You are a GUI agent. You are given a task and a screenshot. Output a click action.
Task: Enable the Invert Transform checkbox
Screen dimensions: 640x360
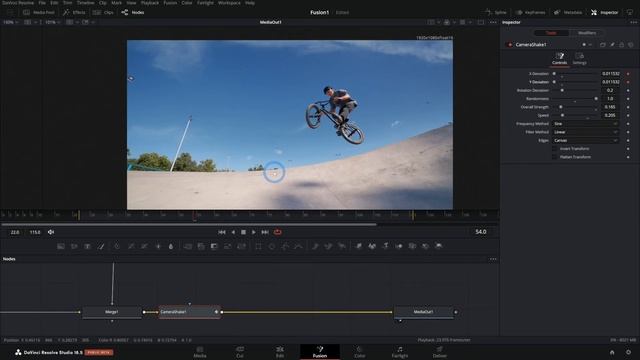click(x=554, y=149)
